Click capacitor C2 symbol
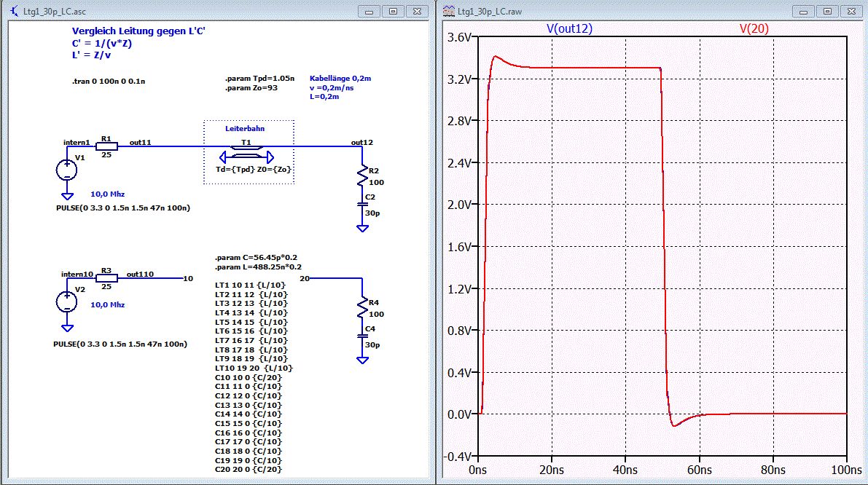This screenshot has height=485, width=868. (x=363, y=204)
